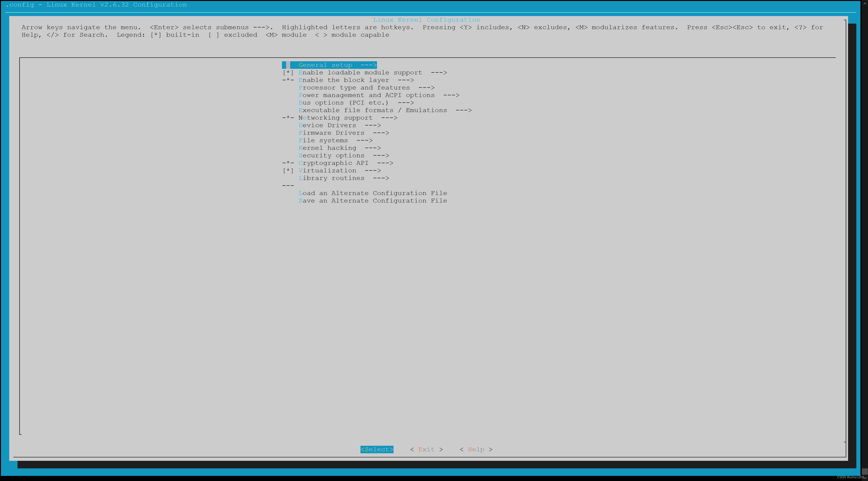Toggle the Cryptographic API option
The width and height of the screenshot is (868, 481).
(x=333, y=163)
